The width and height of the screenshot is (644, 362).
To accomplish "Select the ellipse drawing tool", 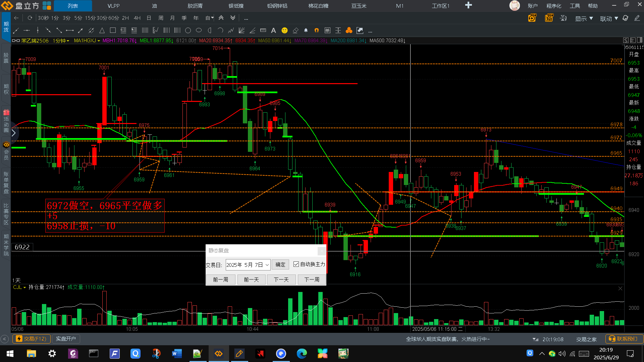I will pos(199,31).
